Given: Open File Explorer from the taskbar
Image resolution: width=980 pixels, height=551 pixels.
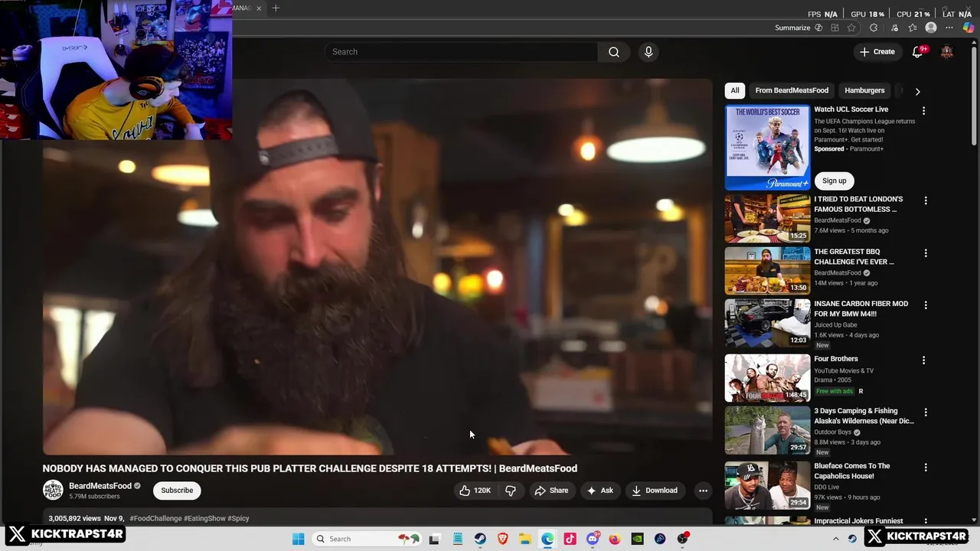Looking at the screenshot, I should coord(525,539).
